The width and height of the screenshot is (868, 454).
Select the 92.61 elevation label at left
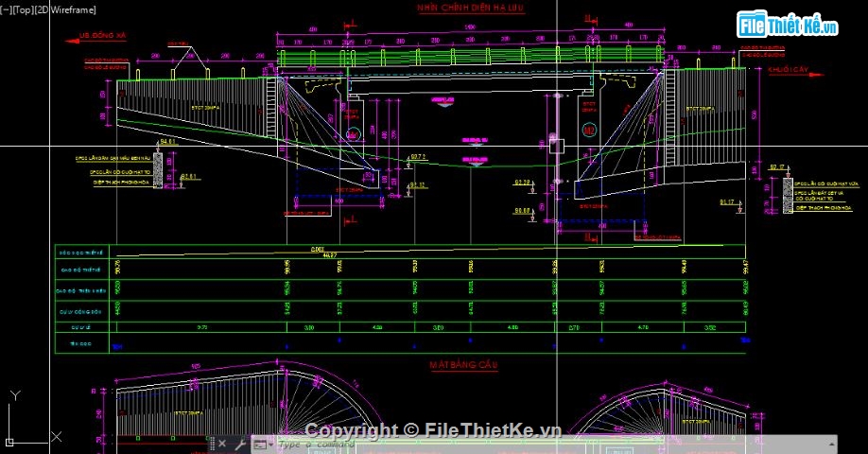coord(189,177)
